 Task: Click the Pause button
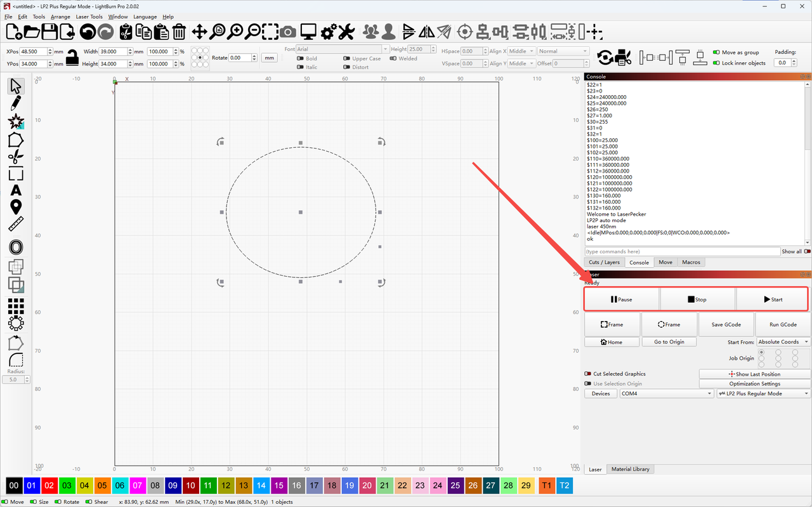622,300
